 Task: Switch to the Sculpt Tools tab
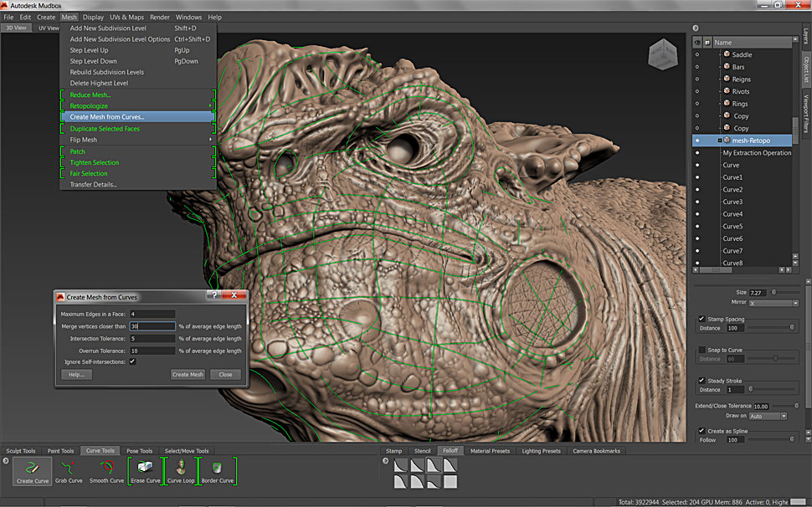coord(22,451)
